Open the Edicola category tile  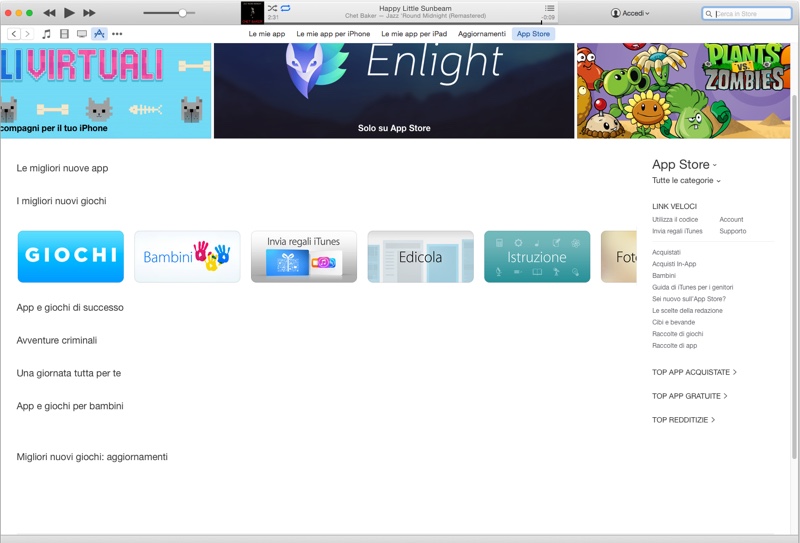[420, 256]
